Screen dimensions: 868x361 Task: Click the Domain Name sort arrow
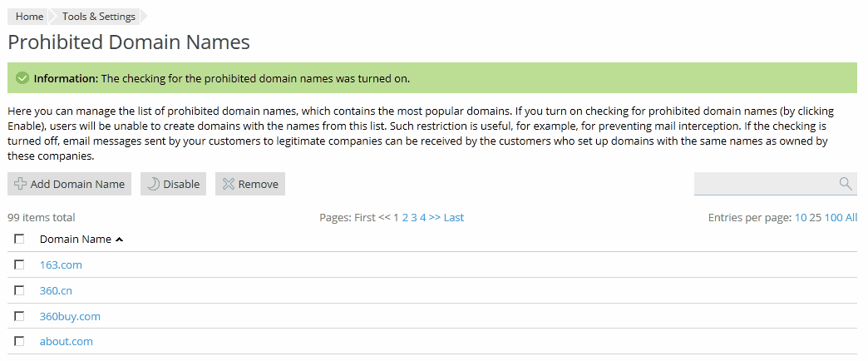[x=120, y=240]
